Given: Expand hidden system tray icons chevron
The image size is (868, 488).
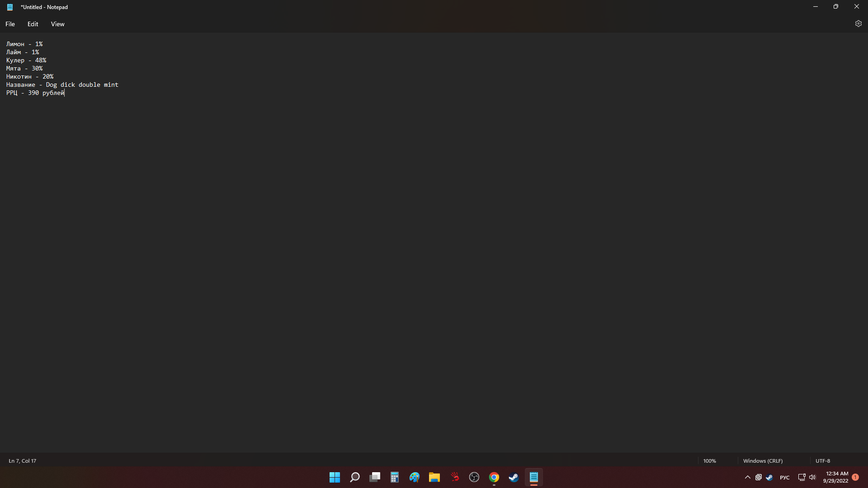Looking at the screenshot, I should pos(748,477).
